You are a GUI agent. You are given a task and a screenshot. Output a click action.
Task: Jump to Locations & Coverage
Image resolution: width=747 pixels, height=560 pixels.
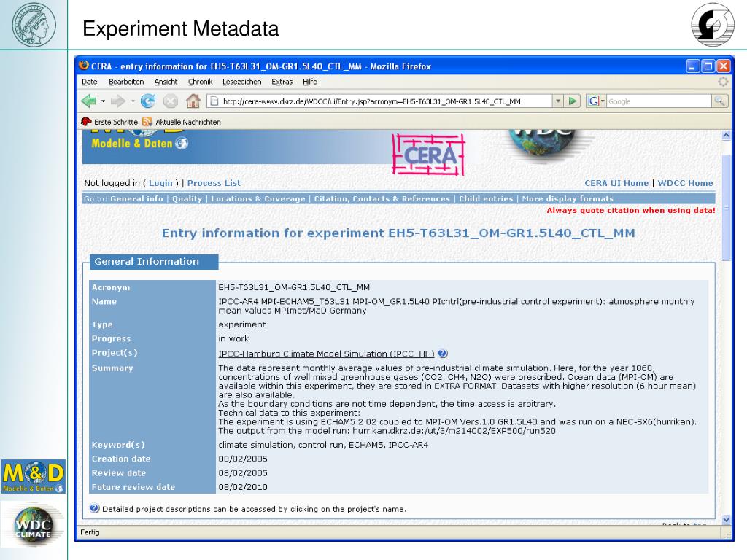pos(258,198)
